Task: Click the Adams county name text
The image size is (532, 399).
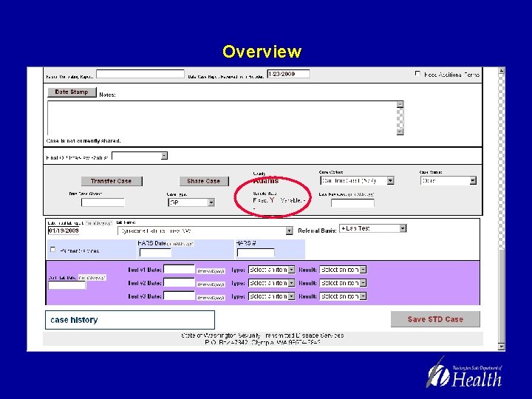Action: point(266,181)
